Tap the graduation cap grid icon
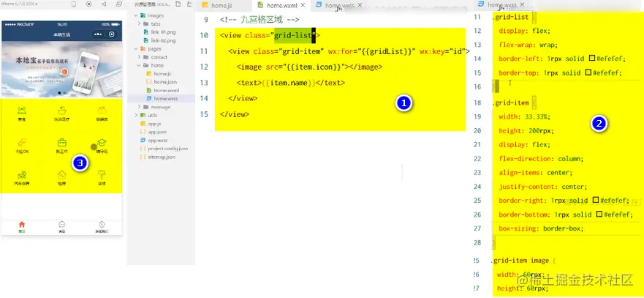Image resolution: width=644 pixels, height=298 pixels. click(102, 143)
